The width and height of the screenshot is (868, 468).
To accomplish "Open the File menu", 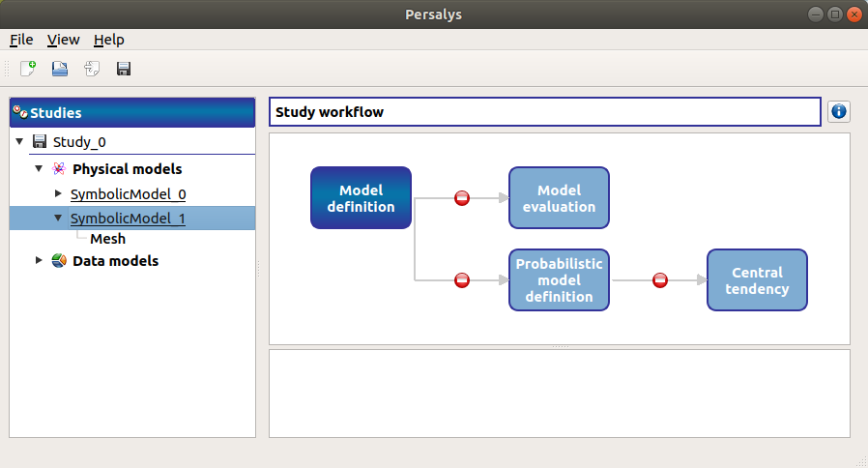I will coord(21,40).
